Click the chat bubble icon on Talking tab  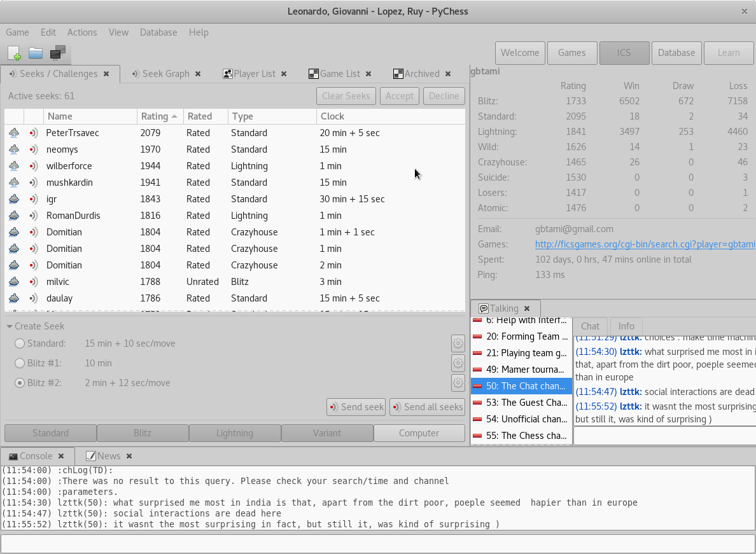(483, 308)
